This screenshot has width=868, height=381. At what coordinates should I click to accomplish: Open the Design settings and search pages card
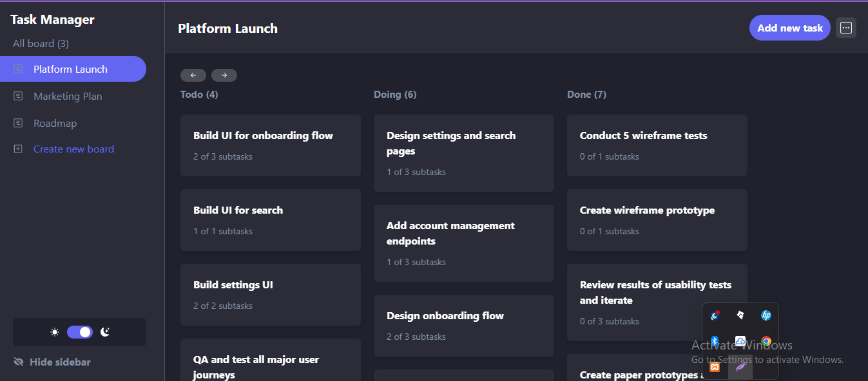tap(463, 153)
